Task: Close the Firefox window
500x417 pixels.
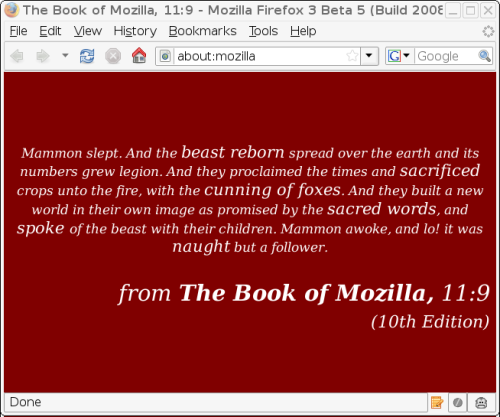Action: 488,11
